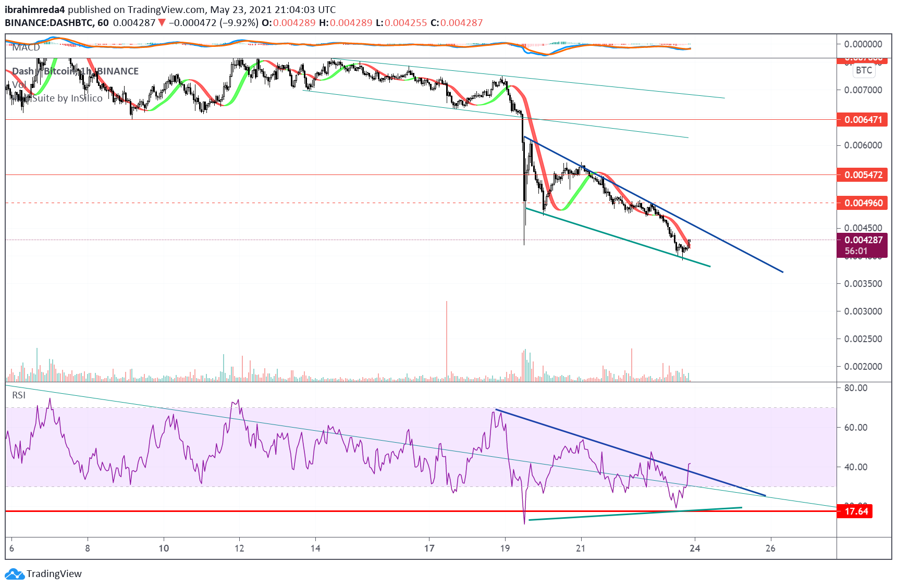Click the red 17.64 RSI level label
Image resolution: width=897 pixels, height=588 pixels.
point(855,511)
